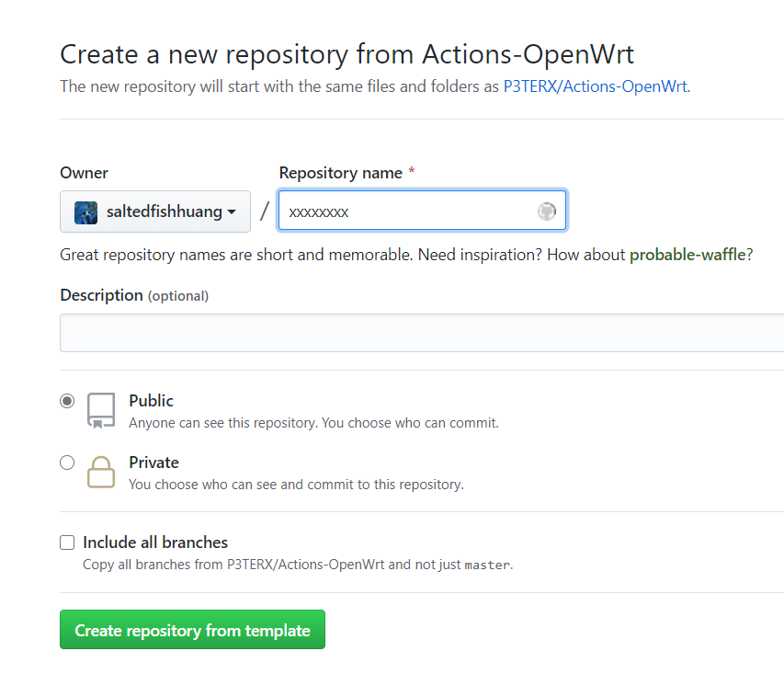
Task: Use the suggested name probable-waffle
Action: pos(687,255)
